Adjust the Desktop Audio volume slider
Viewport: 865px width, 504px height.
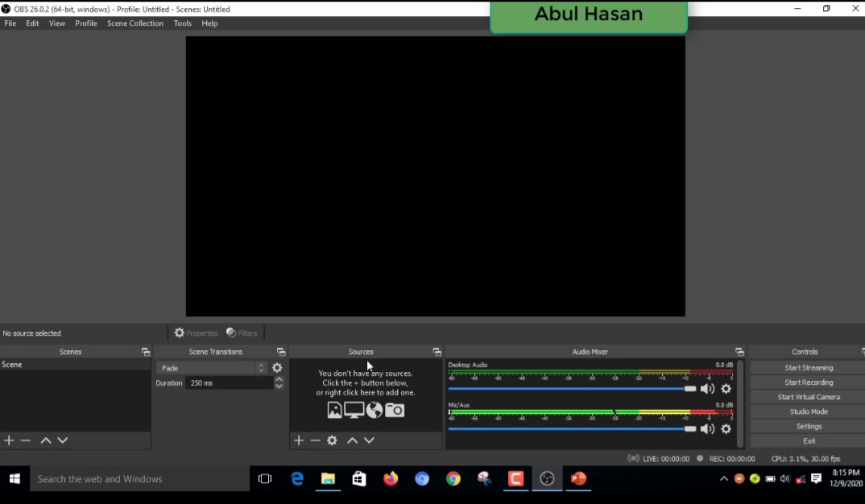pyautogui.click(x=572, y=389)
